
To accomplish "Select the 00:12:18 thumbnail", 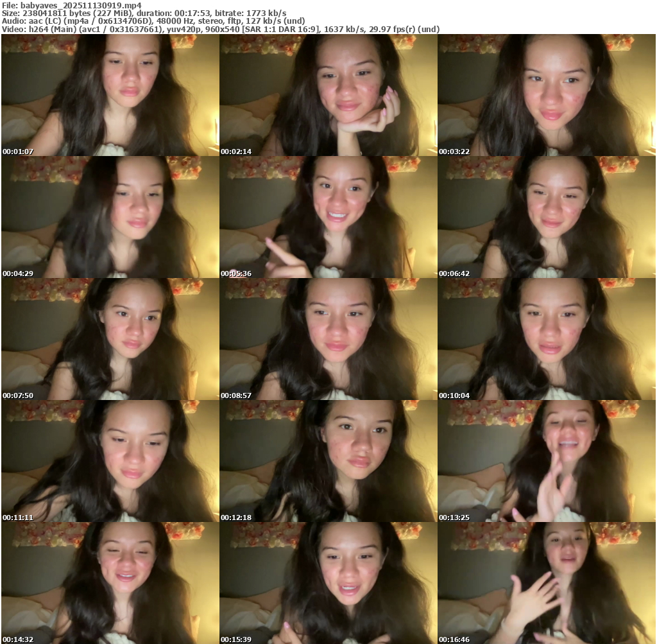I will click(x=328, y=461).
